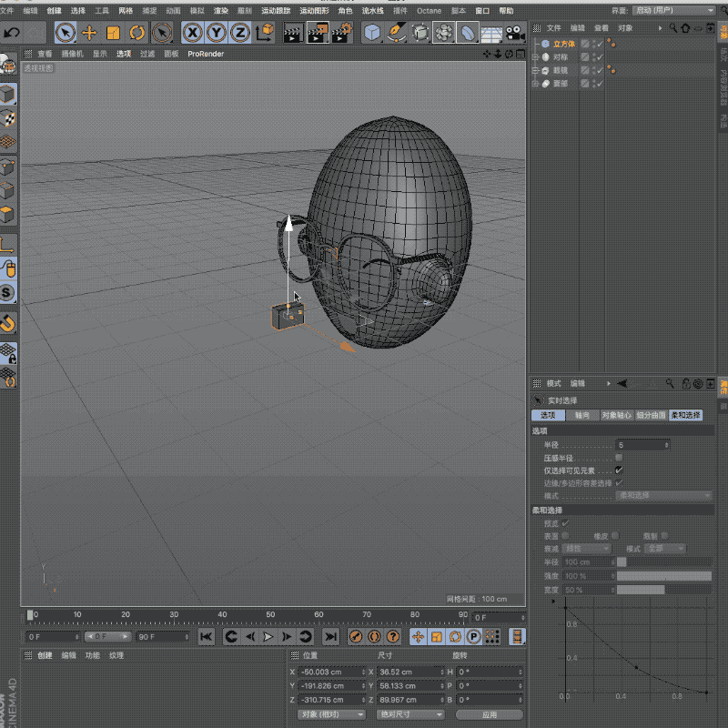728x728 pixels.
Task: Open the 衰减 线性 dropdown
Action: pos(588,549)
